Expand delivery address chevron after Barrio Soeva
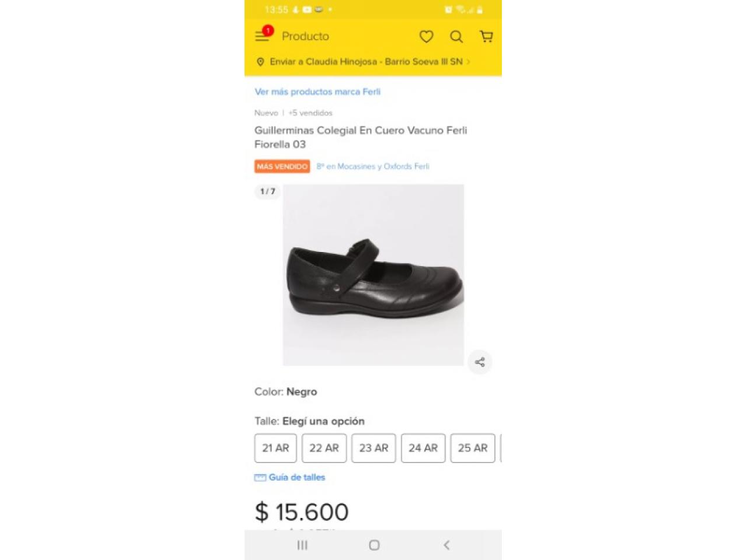 coord(468,62)
